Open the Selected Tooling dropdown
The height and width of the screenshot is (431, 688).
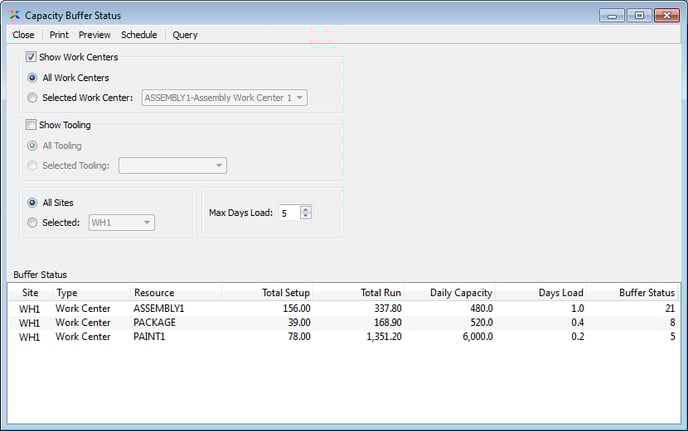(219, 166)
